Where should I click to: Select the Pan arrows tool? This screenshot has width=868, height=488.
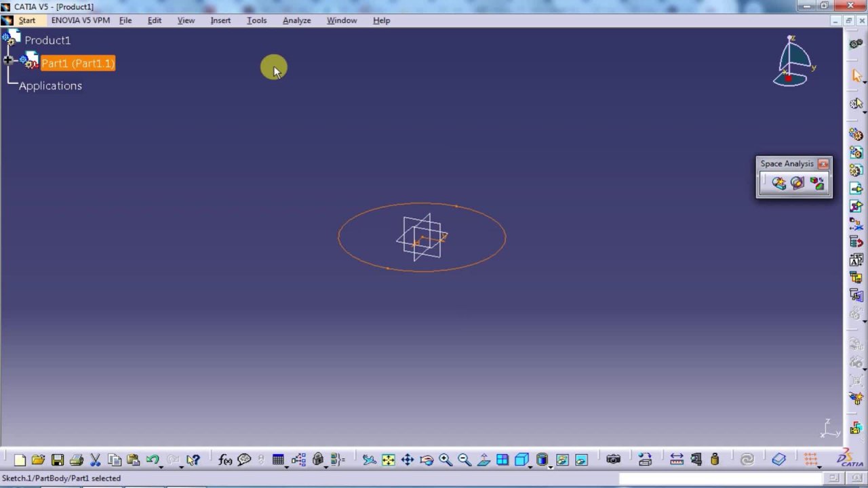[x=407, y=460]
